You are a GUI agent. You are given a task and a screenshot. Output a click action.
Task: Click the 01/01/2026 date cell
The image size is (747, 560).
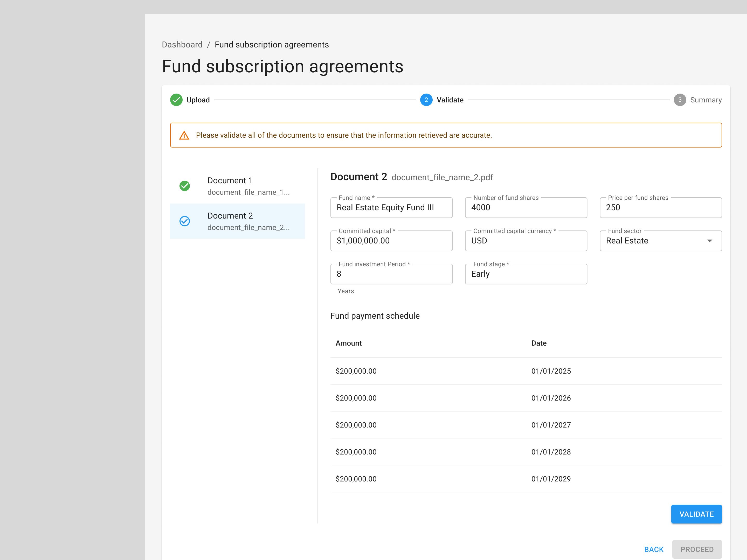(551, 398)
